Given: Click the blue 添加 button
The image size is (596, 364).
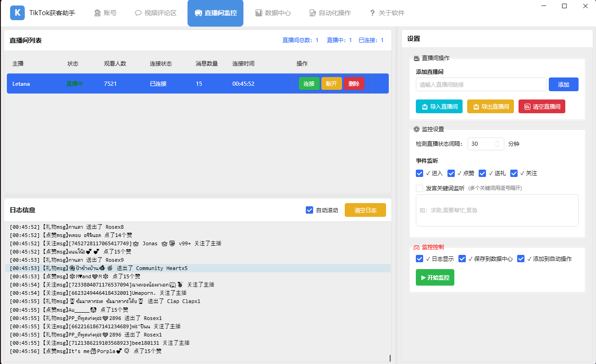Looking at the screenshot, I should 563,84.
